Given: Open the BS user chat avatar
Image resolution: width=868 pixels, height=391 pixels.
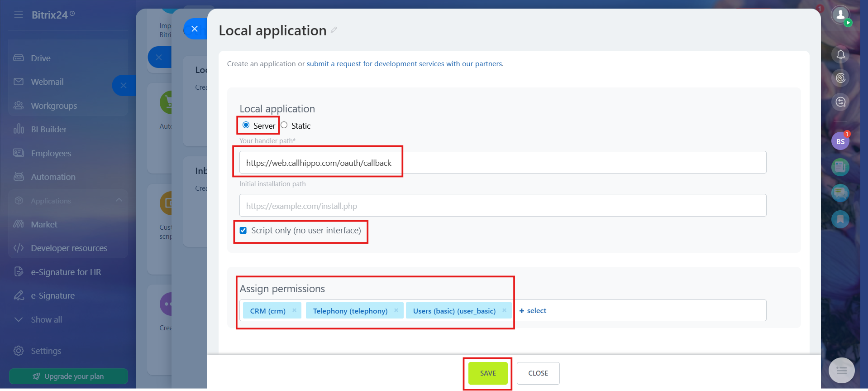Looking at the screenshot, I should (x=840, y=141).
